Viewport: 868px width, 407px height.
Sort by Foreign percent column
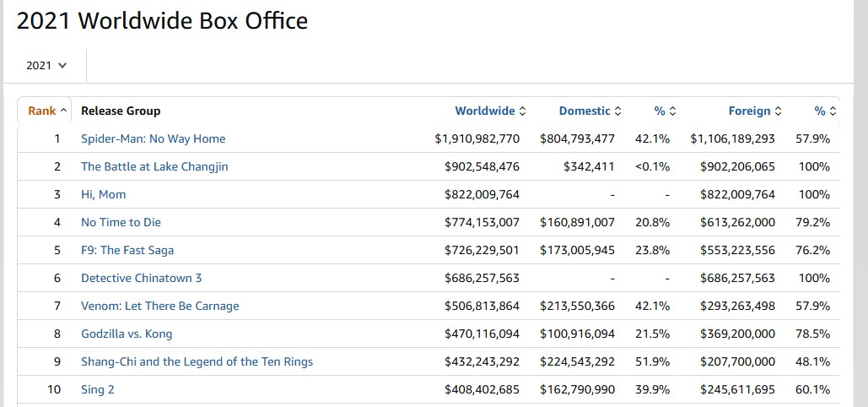click(824, 111)
